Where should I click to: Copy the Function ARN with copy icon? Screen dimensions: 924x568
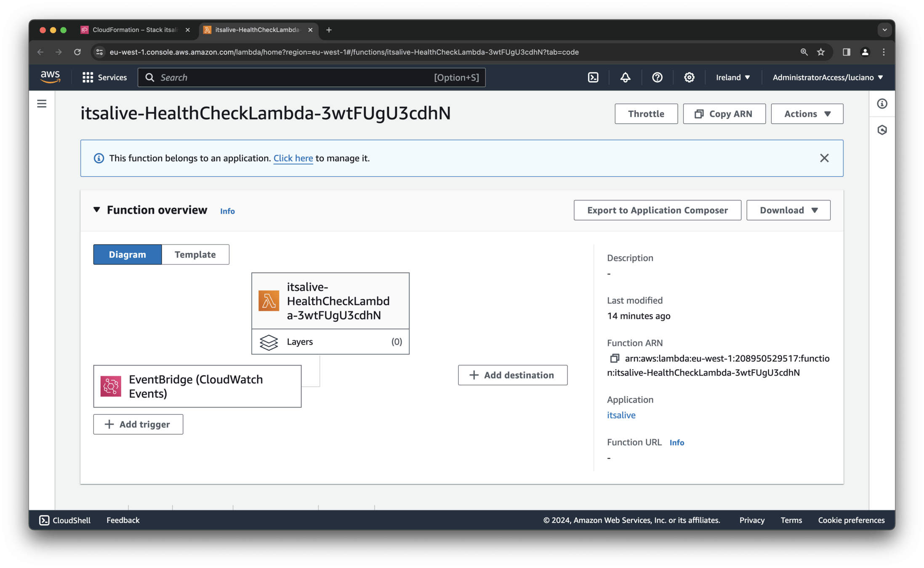pyautogui.click(x=614, y=358)
